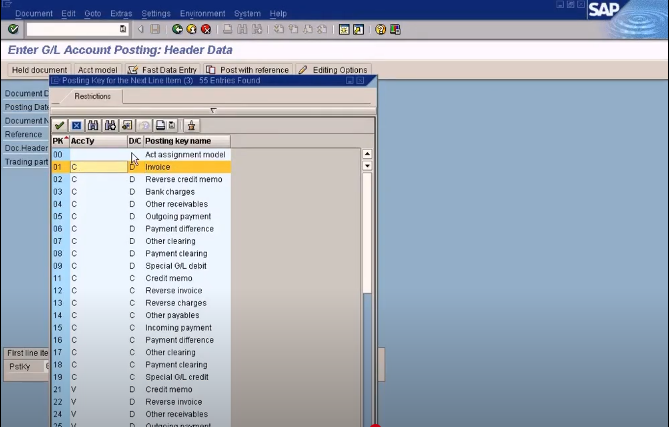The width and height of the screenshot is (669, 427).
Task: Click the blue X cancel icon in popup
Action: tap(76, 125)
